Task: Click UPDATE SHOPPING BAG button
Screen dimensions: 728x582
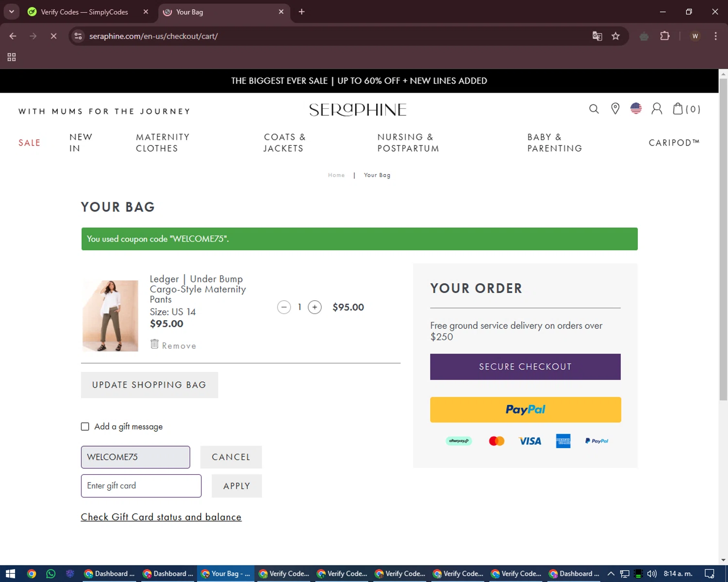Action: (149, 385)
